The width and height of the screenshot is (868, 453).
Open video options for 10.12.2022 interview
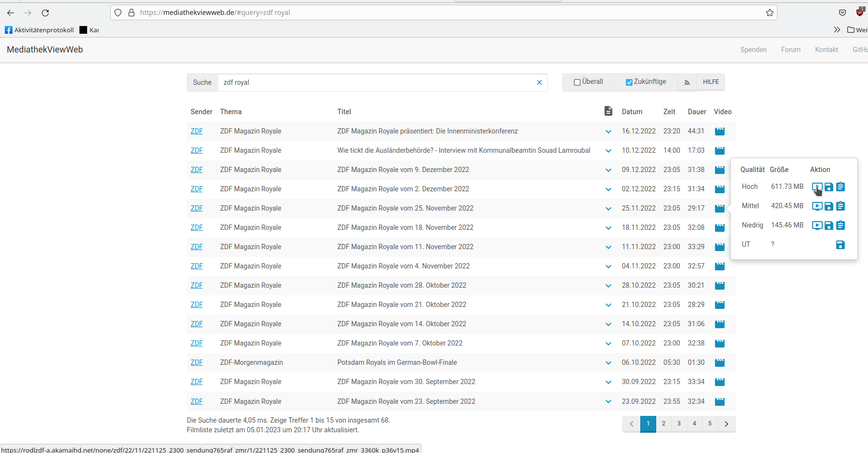720,151
